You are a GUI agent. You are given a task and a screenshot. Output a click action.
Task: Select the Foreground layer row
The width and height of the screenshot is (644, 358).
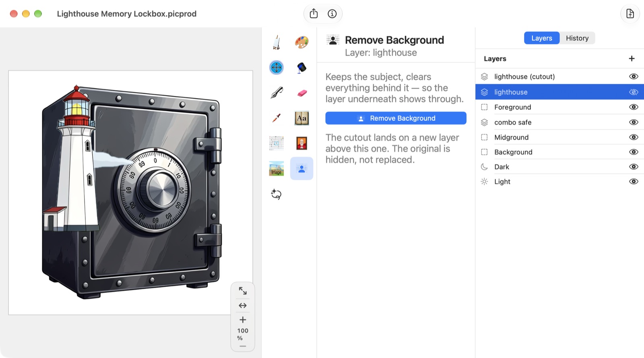559,107
